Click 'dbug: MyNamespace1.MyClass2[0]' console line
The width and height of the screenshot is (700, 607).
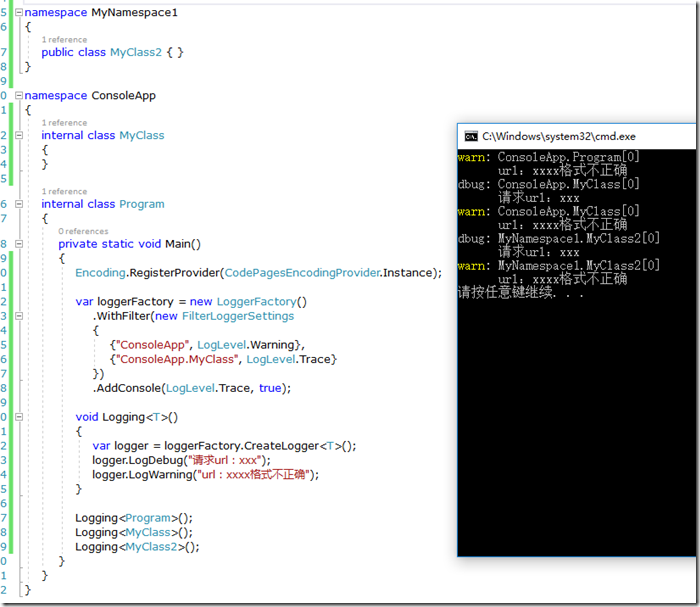559,238
